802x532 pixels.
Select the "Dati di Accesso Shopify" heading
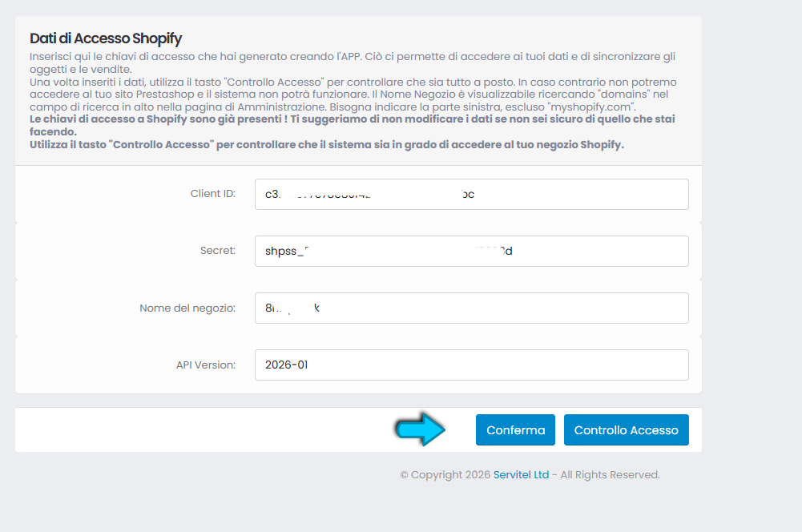point(106,38)
